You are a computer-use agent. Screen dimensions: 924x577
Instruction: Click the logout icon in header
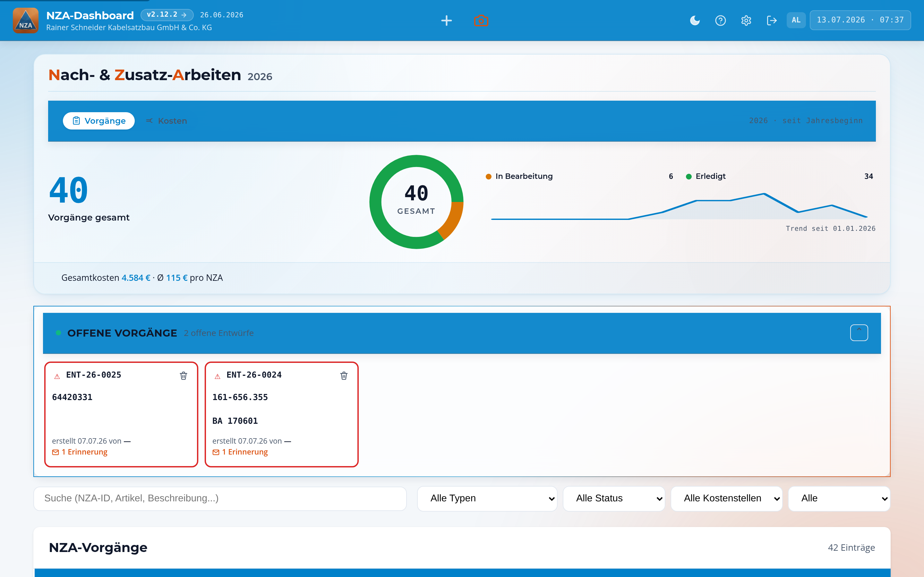click(x=772, y=21)
